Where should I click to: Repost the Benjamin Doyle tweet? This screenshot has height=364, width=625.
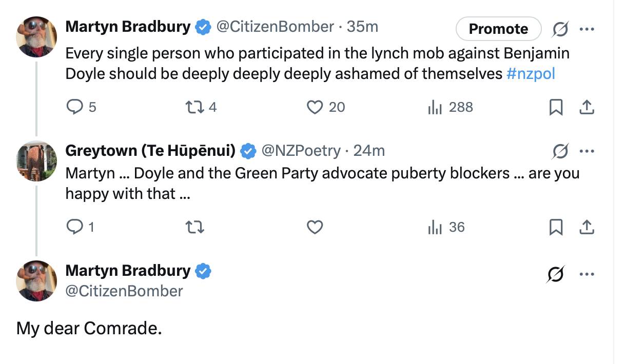click(194, 107)
